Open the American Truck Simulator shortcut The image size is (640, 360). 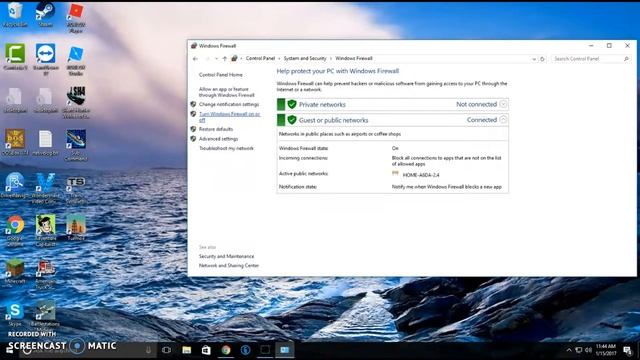[45, 274]
